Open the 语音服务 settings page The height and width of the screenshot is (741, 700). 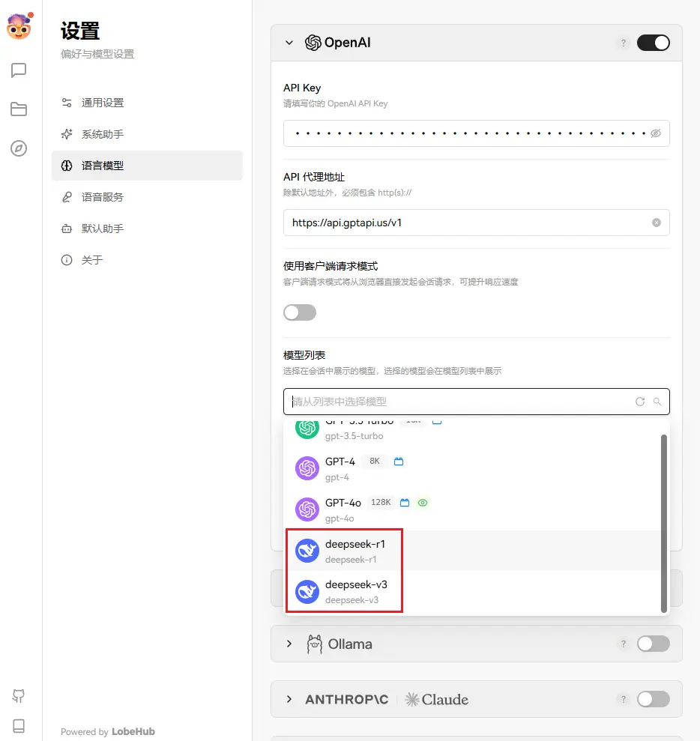coord(103,197)
